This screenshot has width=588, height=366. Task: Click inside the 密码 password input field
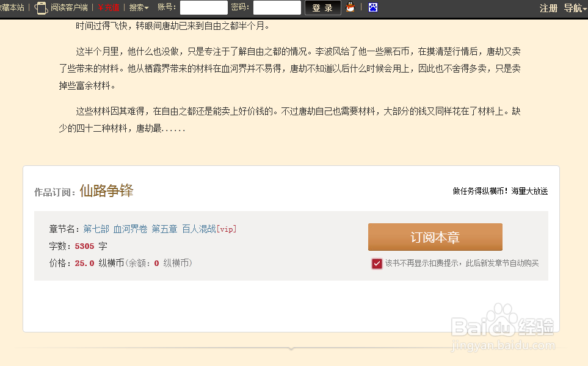click(277, 7)
